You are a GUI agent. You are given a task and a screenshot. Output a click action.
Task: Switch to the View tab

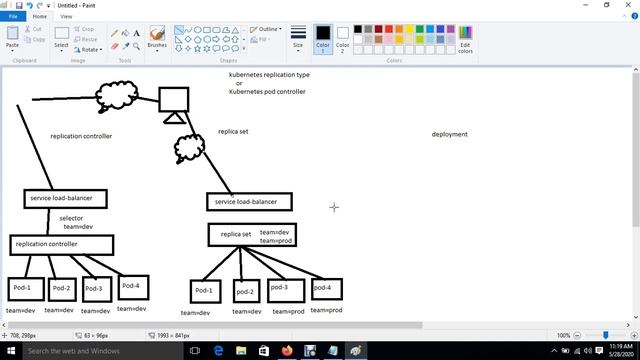click(66, 16)
